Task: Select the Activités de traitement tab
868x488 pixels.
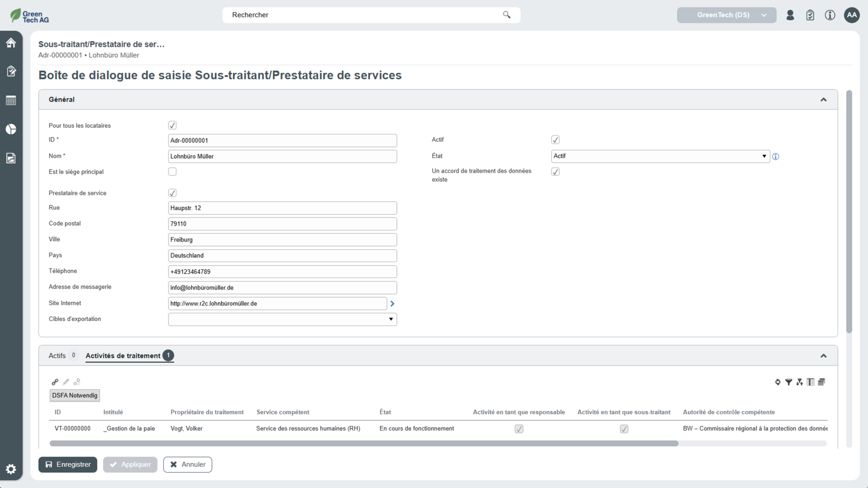Action: pos(123,356)
